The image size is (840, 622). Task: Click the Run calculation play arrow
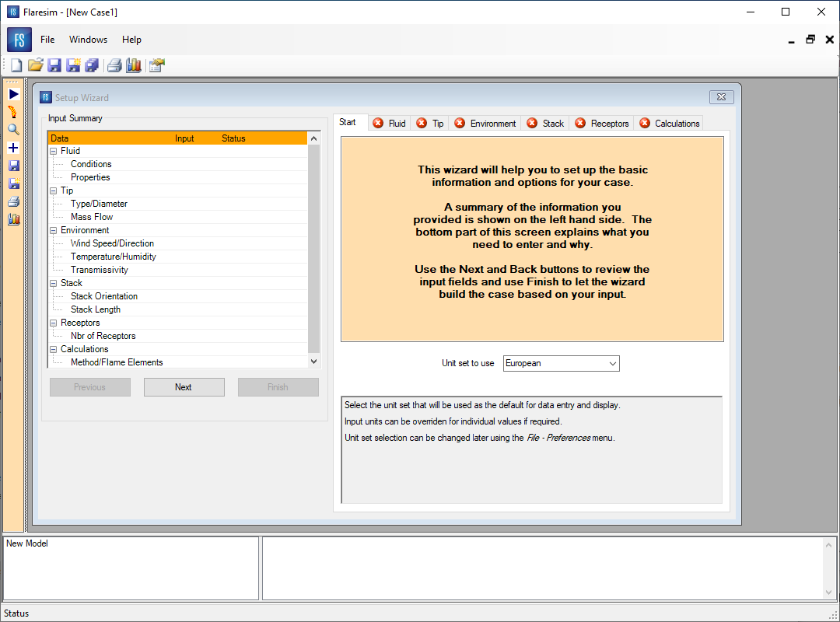click(14, 94)
